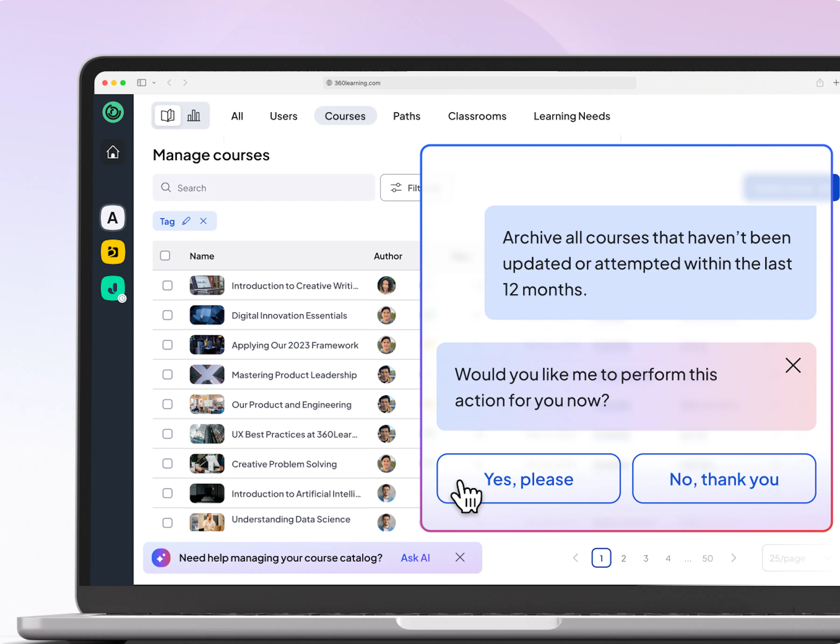Click the Ask AI link
This screenshot has width=840, height=644.
pos(415,558)
